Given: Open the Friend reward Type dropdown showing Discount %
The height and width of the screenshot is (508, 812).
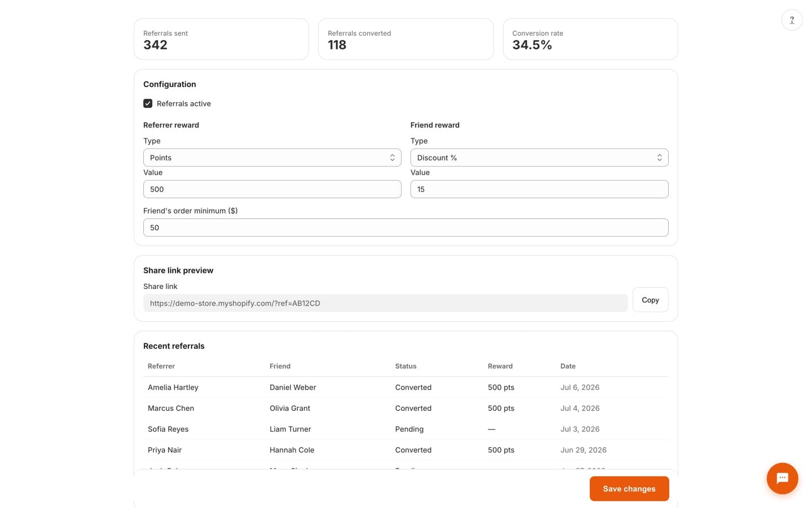Looking at the screenshot, I should tap(539, 157).
